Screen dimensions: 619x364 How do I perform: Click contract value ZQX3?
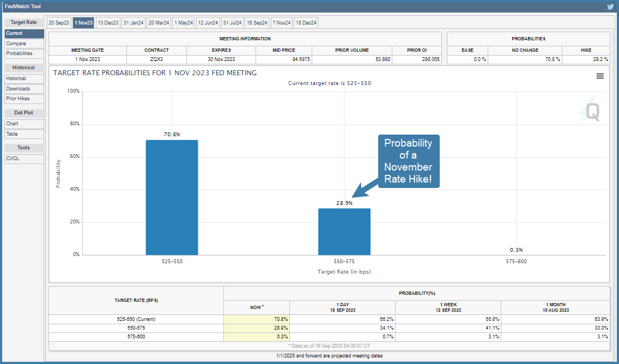coord(156,59)
